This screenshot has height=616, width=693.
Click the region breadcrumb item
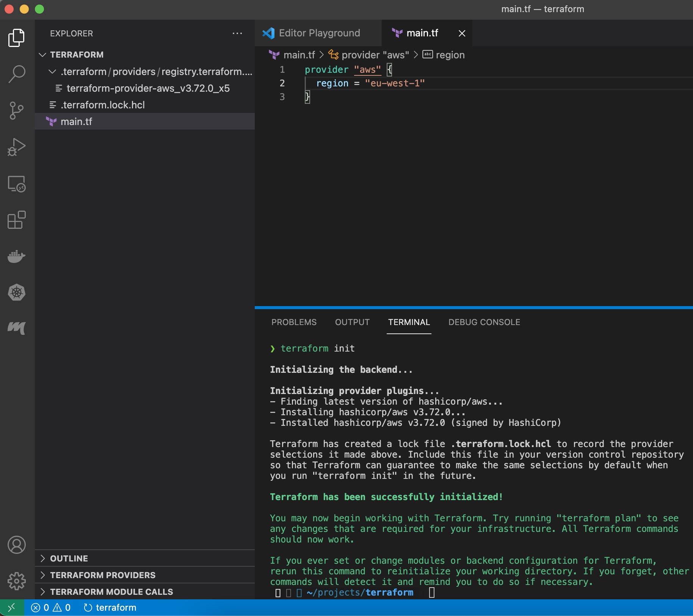click(x=444, y=55)
